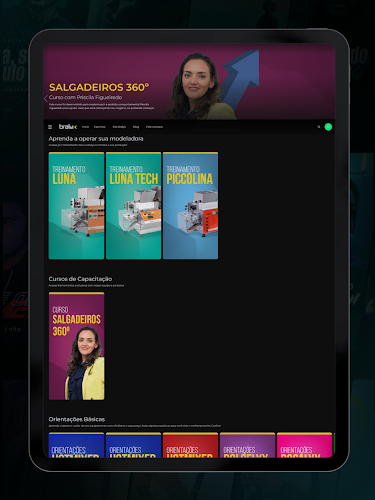Open the Curso Salgadeiros 360° card
This screenshot has width=375, height=500.
76,346
